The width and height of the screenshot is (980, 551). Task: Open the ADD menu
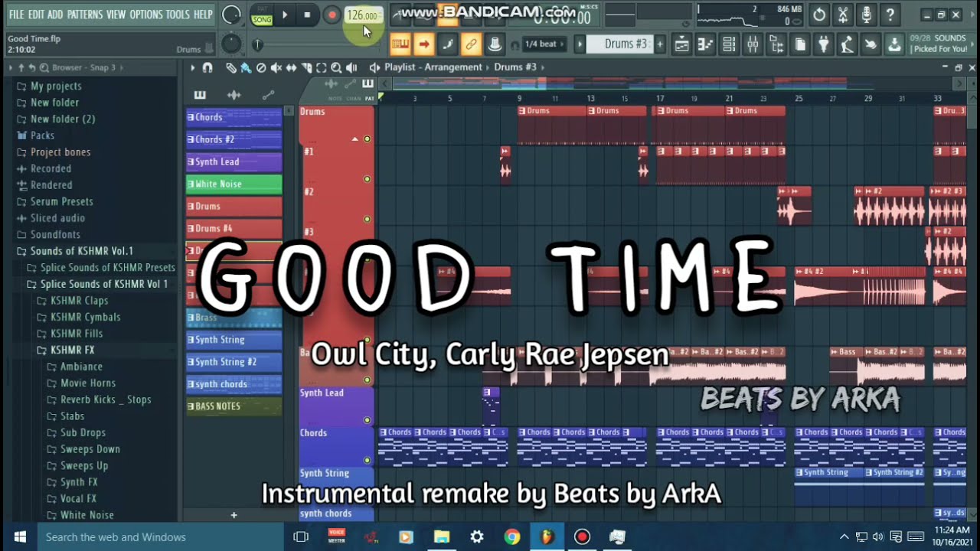pyautogui.click(x=55, y=15)
